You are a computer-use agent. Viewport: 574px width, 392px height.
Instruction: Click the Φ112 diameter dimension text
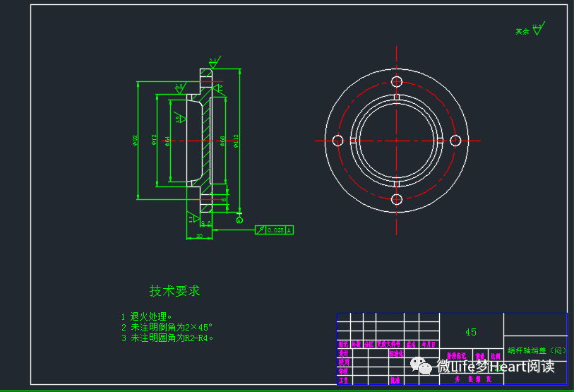pos(236,141)
